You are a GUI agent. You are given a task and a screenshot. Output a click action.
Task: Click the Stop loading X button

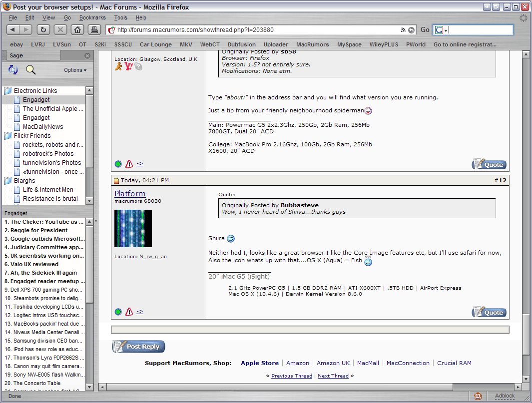click(60, 30)
